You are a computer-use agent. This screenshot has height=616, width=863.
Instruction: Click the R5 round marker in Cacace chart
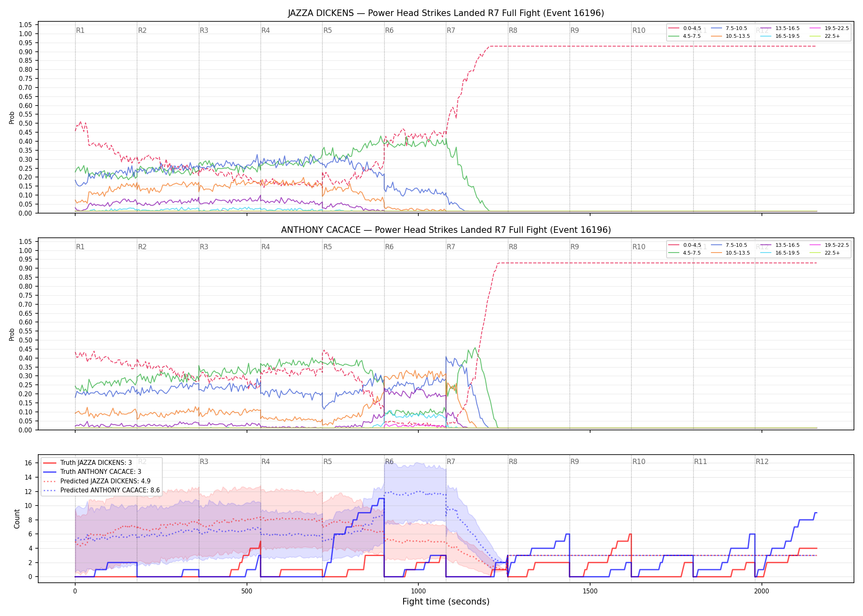point(328,247)
